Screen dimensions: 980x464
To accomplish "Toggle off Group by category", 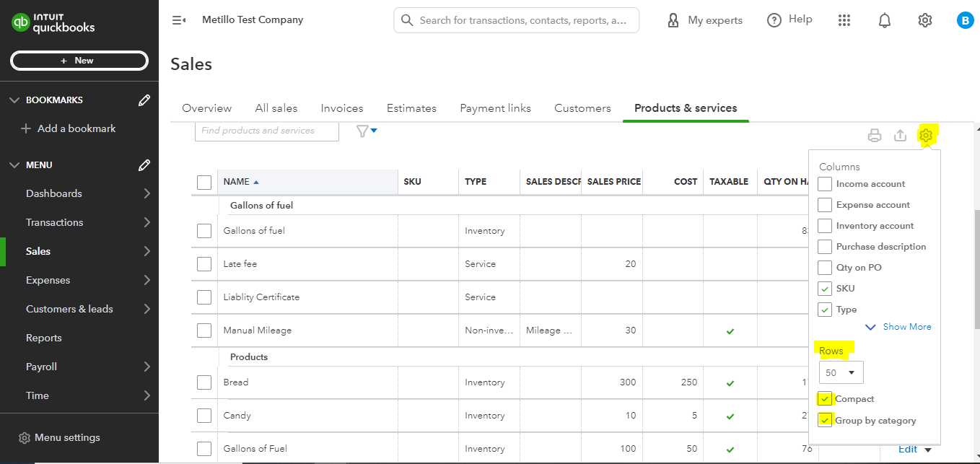I will click(x=825, y=421).
